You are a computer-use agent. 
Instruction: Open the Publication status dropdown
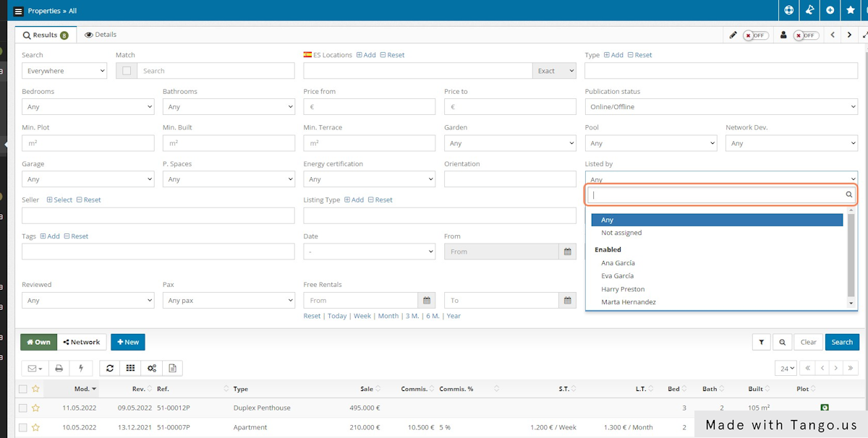(721, 106)
